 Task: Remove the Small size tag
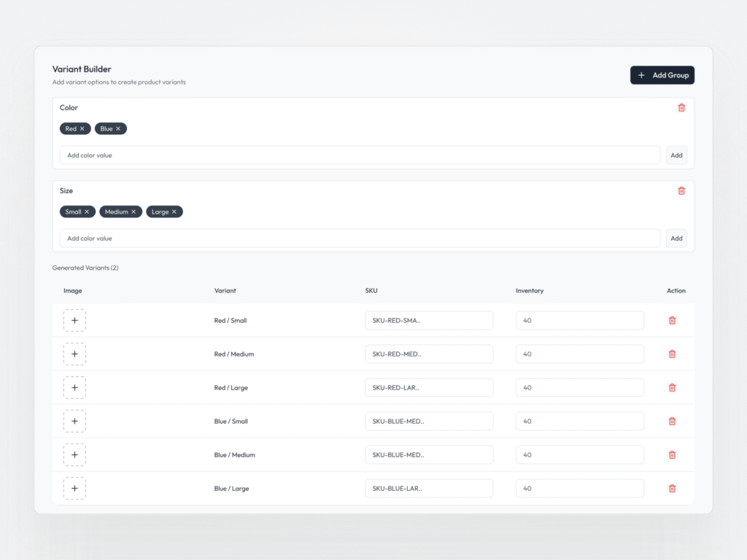pos(87,212)
